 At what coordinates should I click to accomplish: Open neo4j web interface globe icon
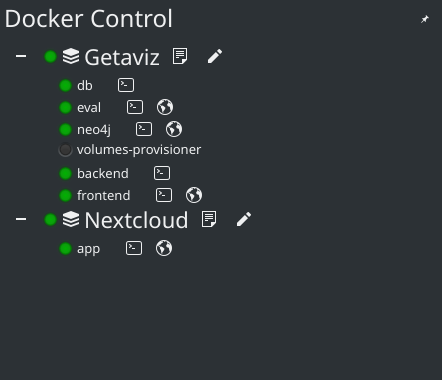pos(174,129)
